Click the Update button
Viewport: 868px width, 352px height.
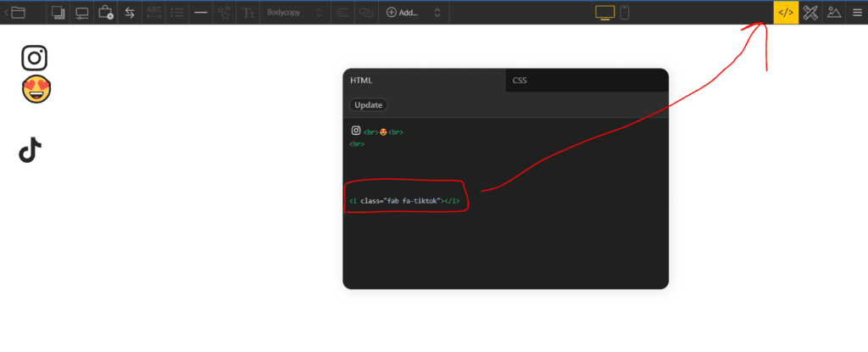pos(369,105)
